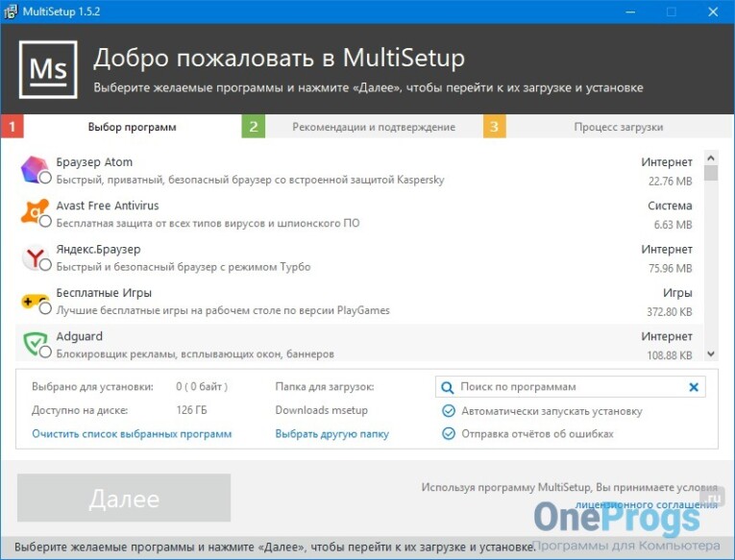Click the 22.76 MB size value
This screenshot has height=560, width=735.
point(670,181)
